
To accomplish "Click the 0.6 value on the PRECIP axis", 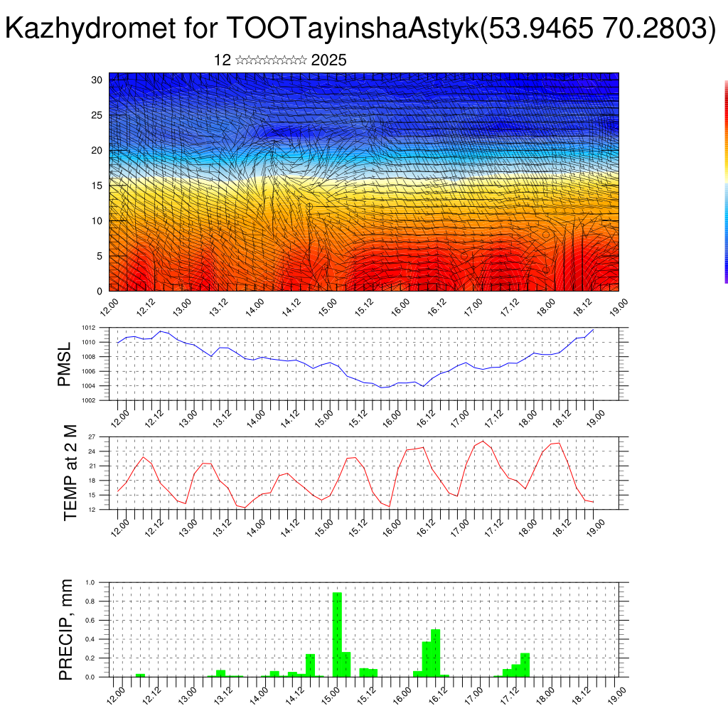I will click(x=90, y=620).
